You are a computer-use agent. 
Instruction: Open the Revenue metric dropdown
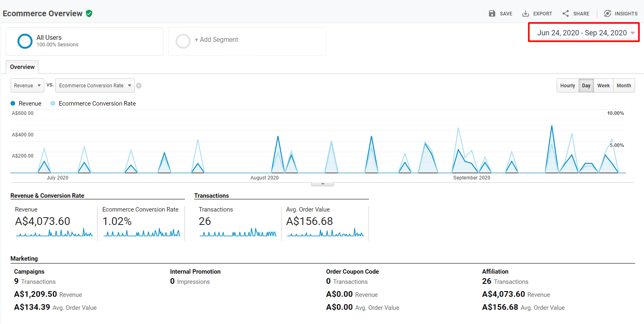click(27, 86)
